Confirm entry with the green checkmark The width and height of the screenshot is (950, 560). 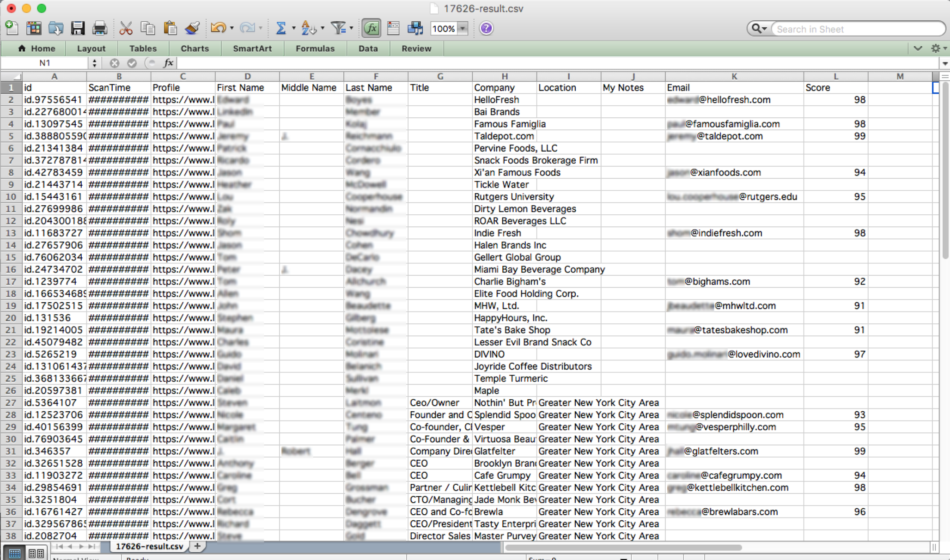133,63
